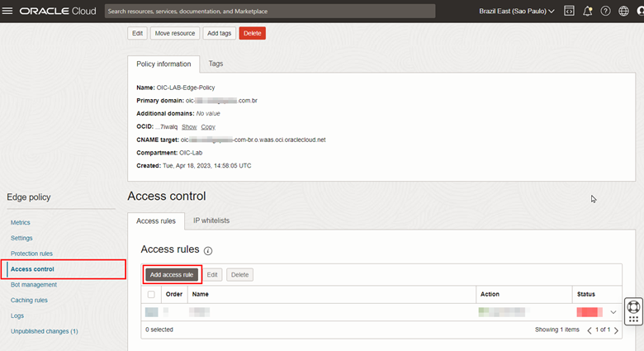Switch to IP whitelists tab
This screenshot has height=351, width=644.
tap(211, 221)
